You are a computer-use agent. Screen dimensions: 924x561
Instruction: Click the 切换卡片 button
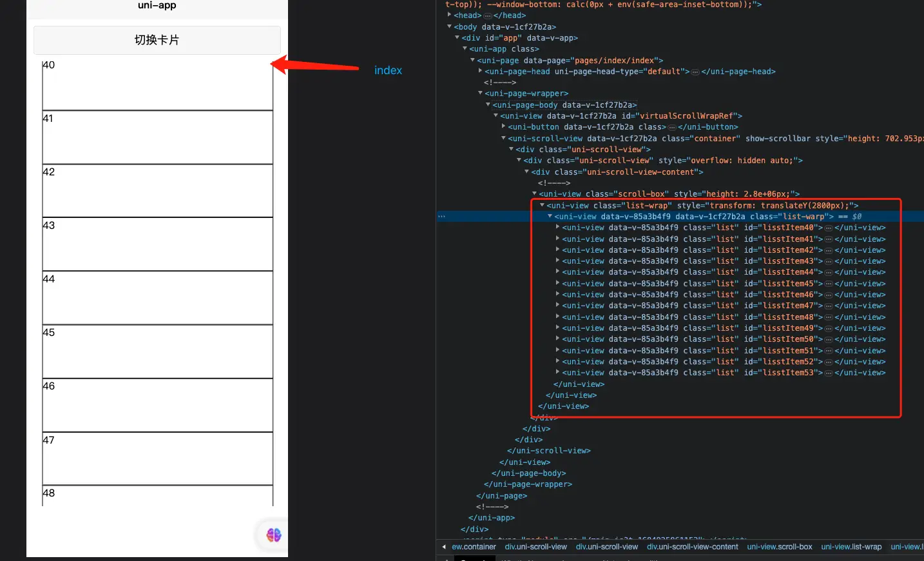(x=157, y=40)
